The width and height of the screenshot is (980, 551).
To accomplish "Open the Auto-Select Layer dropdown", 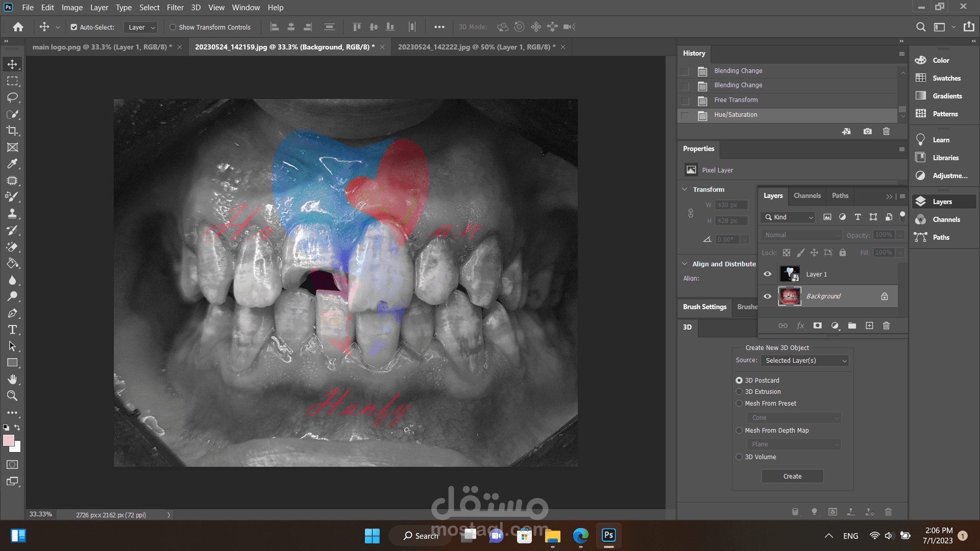I will pyautogui.click(x=141, y=28).
